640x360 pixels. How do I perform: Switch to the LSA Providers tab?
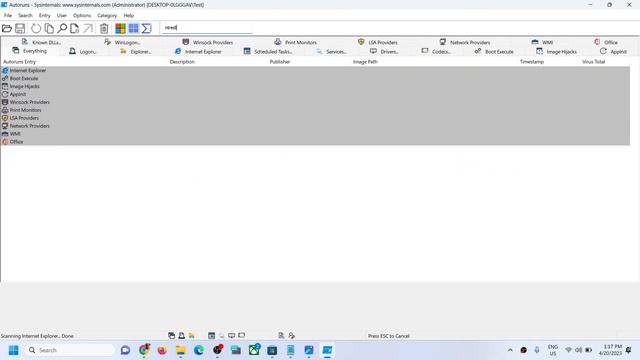pos(378,42)
